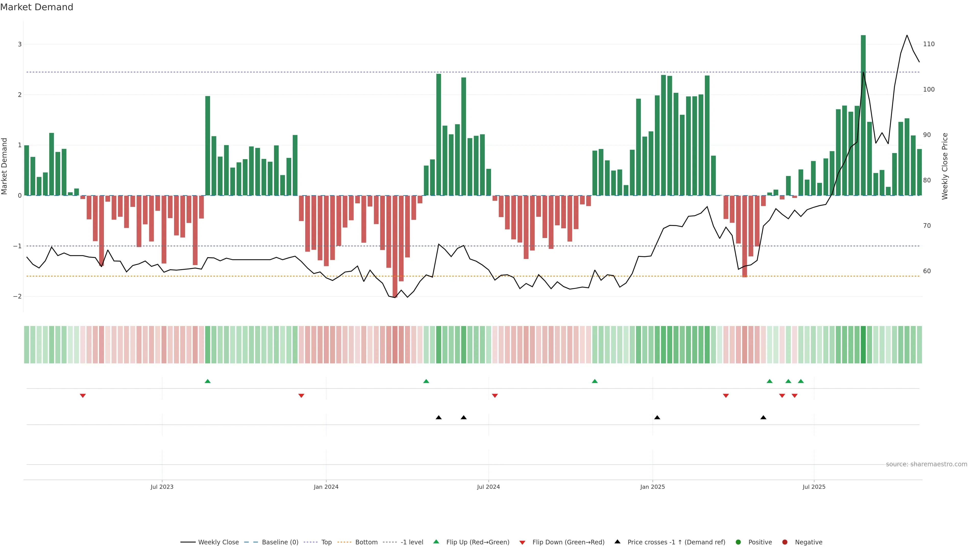Click the darkest green heatmap strip cell

pyautogui.click(x=863, y=345)
